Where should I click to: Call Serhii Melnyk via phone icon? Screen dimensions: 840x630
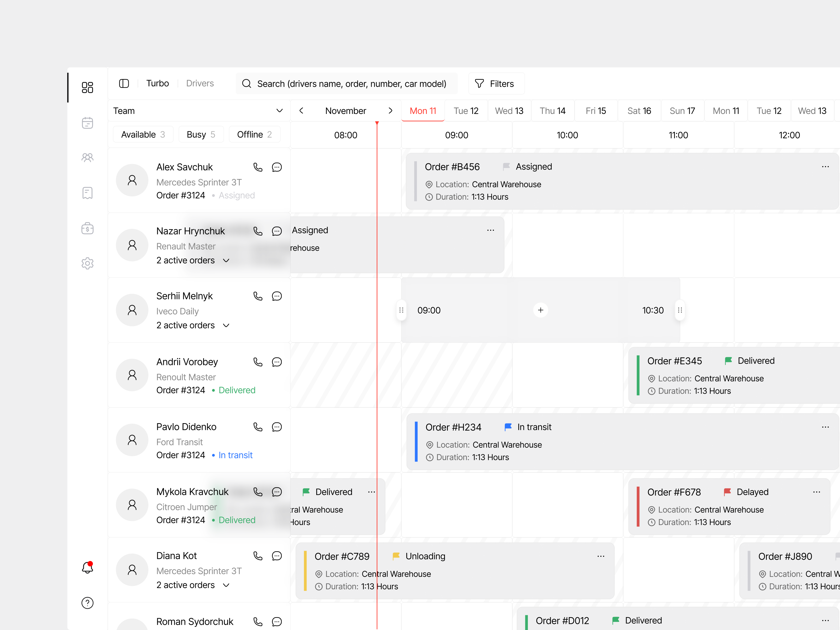click(258, 296)
